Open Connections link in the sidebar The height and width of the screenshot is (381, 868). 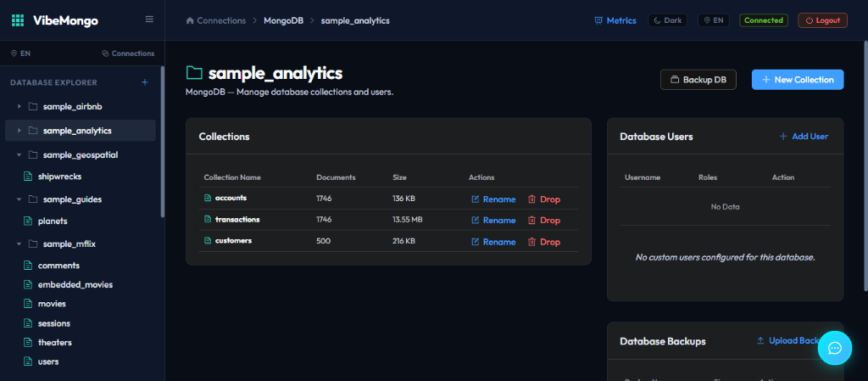pos(128,53)
